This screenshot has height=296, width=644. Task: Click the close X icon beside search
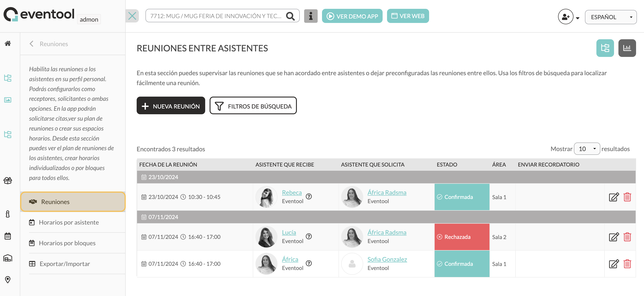(132, 16)
